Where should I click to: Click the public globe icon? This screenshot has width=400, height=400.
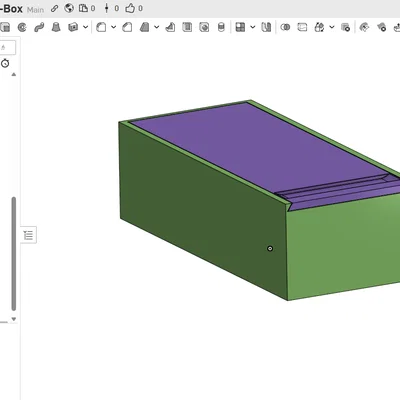click(x=69, y=8)
